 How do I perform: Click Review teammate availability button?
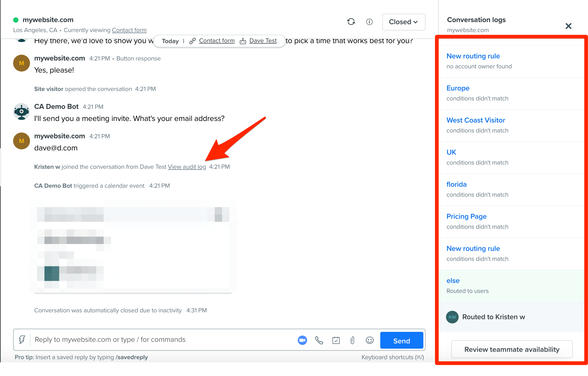click(512, 349)
